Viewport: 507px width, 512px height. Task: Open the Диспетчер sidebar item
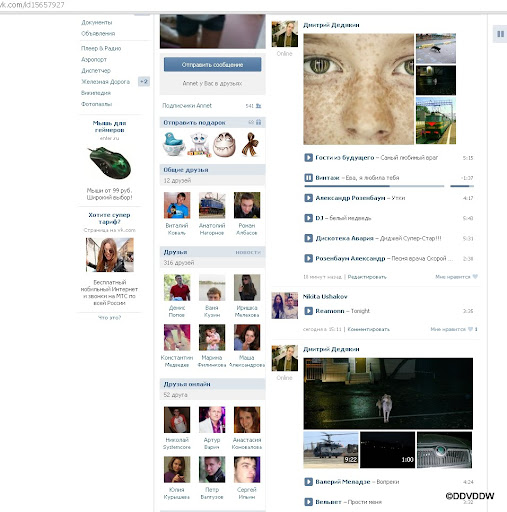tap(96, 71)
